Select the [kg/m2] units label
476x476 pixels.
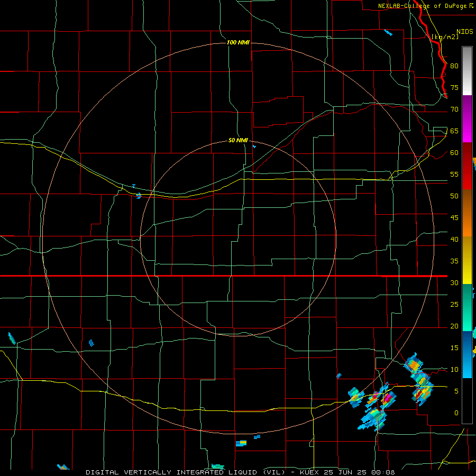pyautogui.click(x=445, y=37)
